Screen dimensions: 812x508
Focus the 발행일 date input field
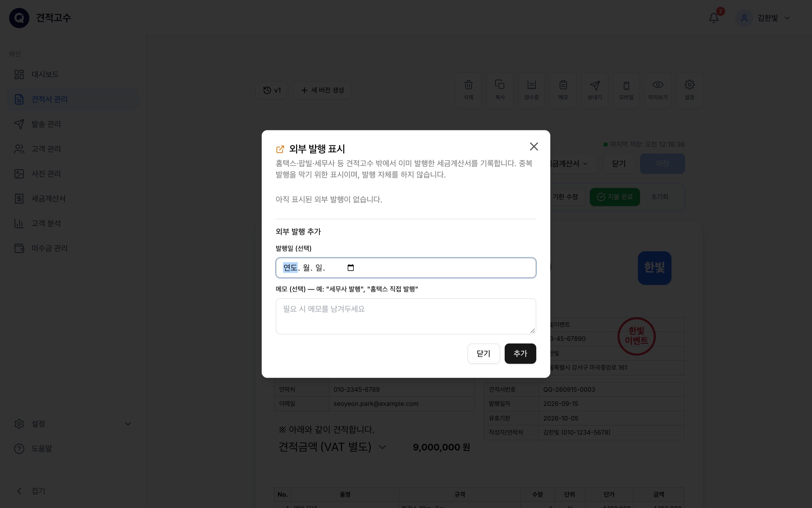click(406, 268)
